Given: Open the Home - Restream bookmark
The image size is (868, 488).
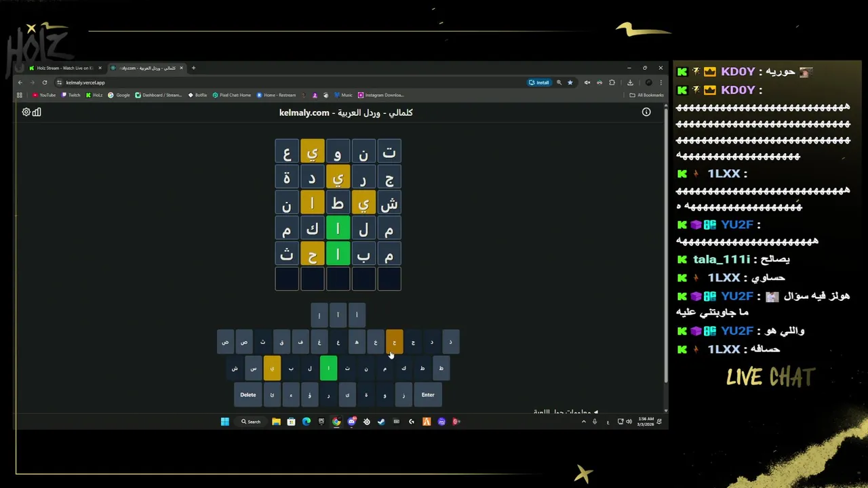Looking at the screenshot, I should [276, 95].
